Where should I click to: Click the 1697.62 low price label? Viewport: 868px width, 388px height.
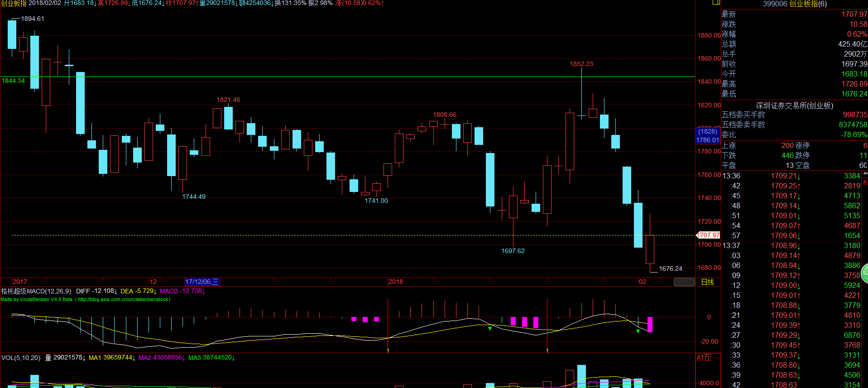coord(513,251)
